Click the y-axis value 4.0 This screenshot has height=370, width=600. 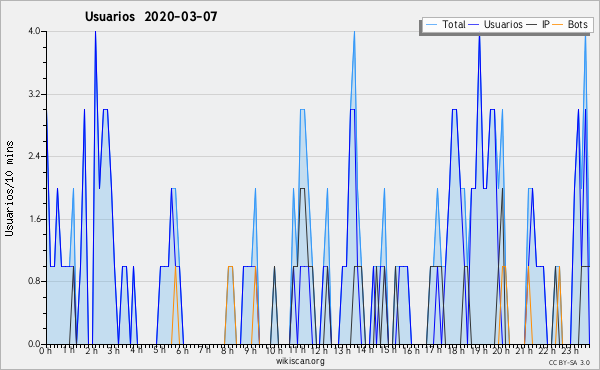34,31
